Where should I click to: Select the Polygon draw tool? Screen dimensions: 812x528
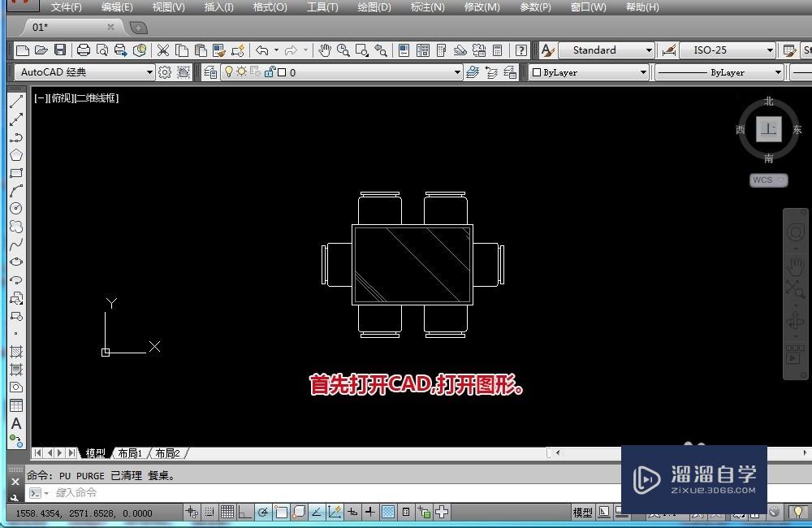(16, 155)
